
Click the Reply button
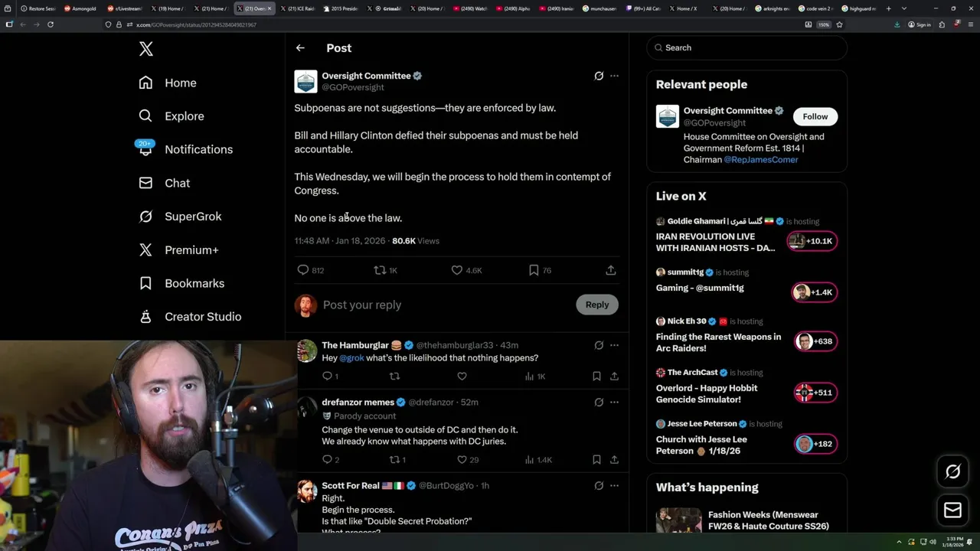tap(597, 305)
